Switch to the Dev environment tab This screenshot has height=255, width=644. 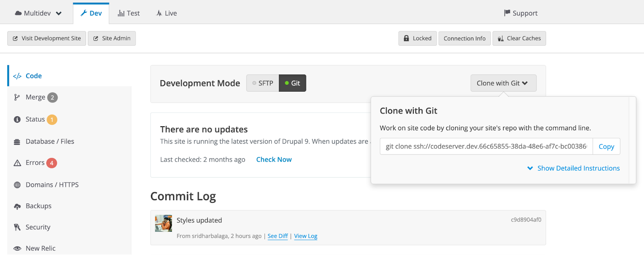[x=91, y=13]
